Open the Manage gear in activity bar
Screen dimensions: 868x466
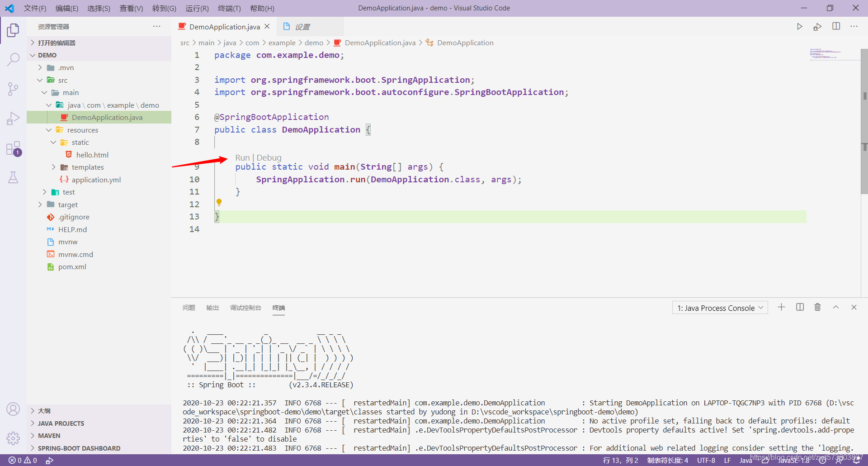(x=13, y=438)
